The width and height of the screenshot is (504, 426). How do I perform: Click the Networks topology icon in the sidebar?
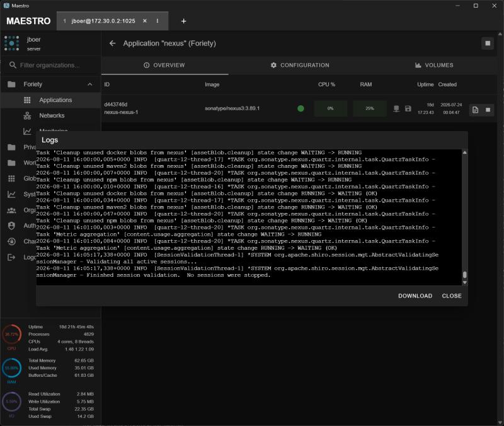27,115
